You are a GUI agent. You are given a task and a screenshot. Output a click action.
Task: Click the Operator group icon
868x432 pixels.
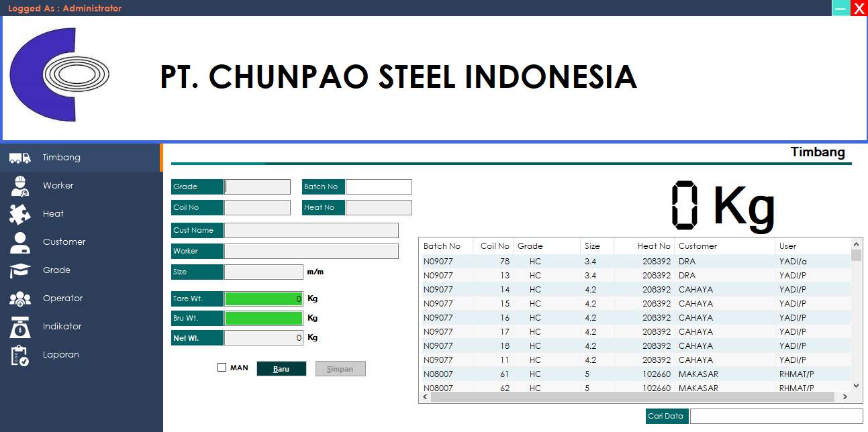click(19, 299)
